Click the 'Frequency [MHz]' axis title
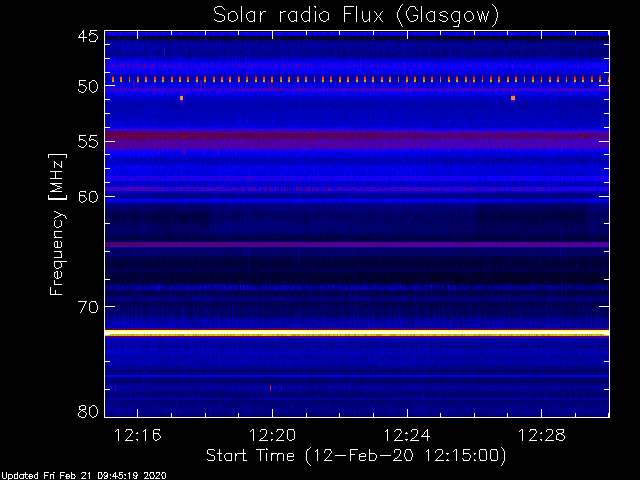The image size is (640, 480). pos(57,224)
